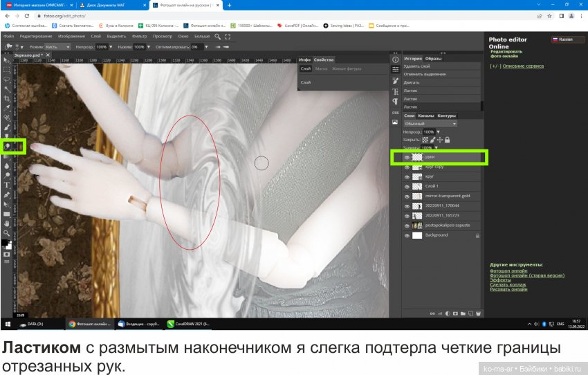Open the Файл menu
Viewport: 588px width, 375px height.
(8, 37)
